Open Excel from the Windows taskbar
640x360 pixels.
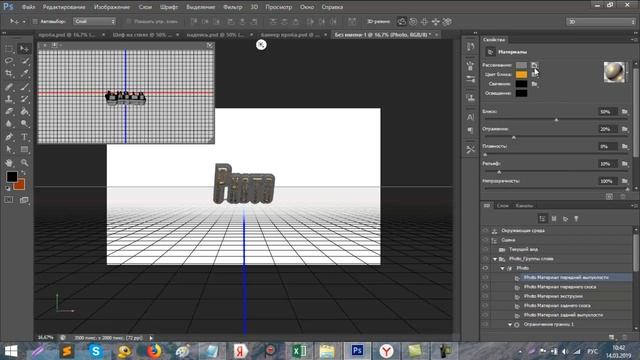point(300,351)
